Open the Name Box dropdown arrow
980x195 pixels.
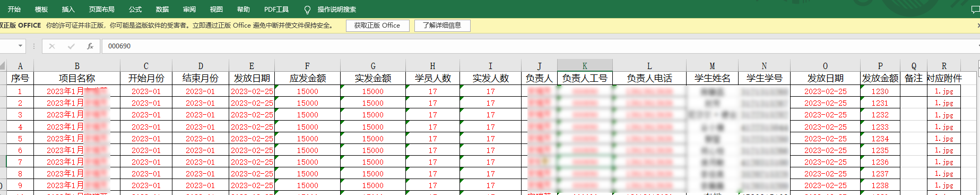(x=20, y=46)
